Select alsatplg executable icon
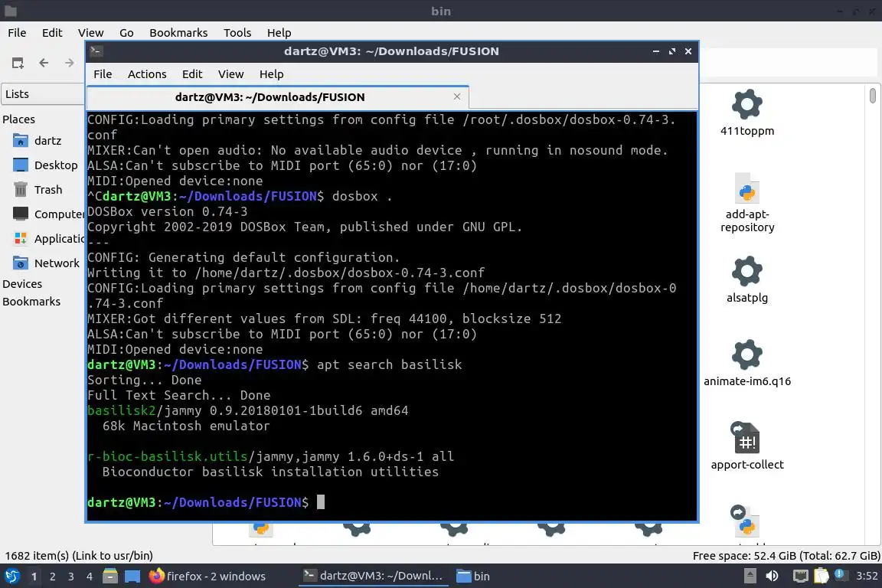 pyautogui.click(x=747, y=271)
